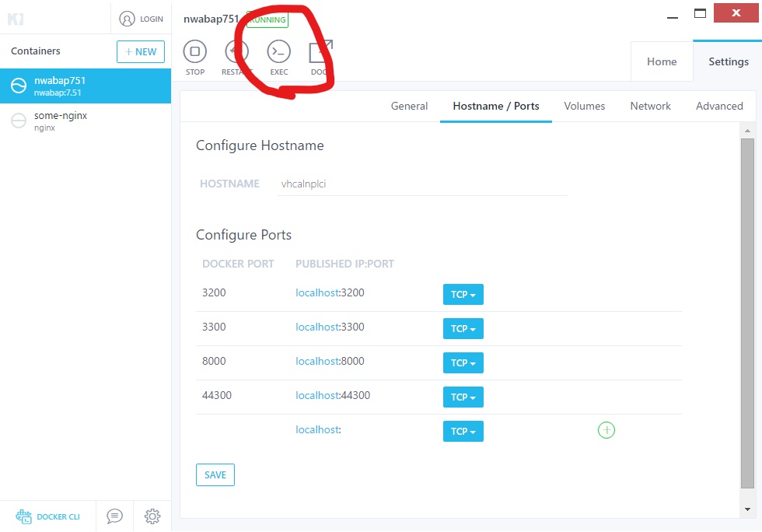The image size is (762, 532).
Task: Open the TCP dropdown for port 44300
Action: [x=463, y=397]
